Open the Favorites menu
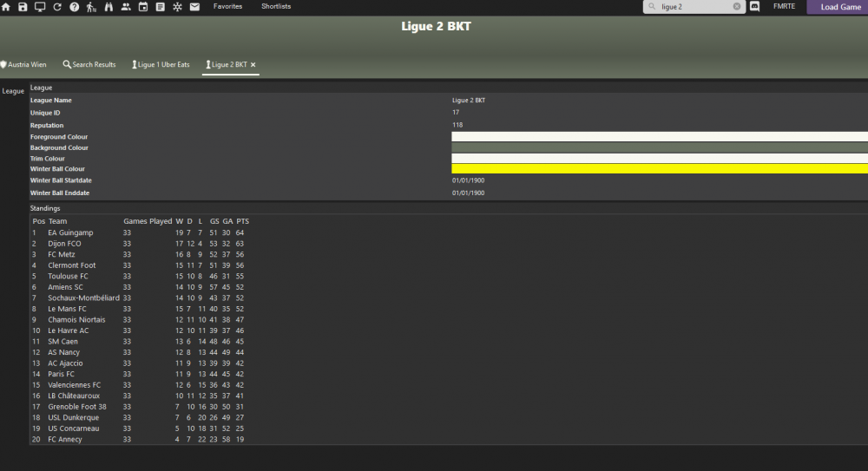The image size is (868, 471). 227,7
